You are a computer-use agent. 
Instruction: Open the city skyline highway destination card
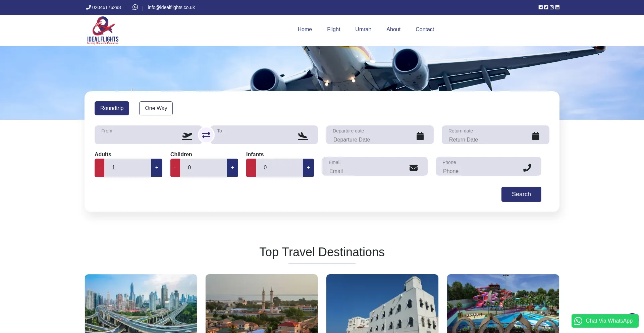pos(141,303)
